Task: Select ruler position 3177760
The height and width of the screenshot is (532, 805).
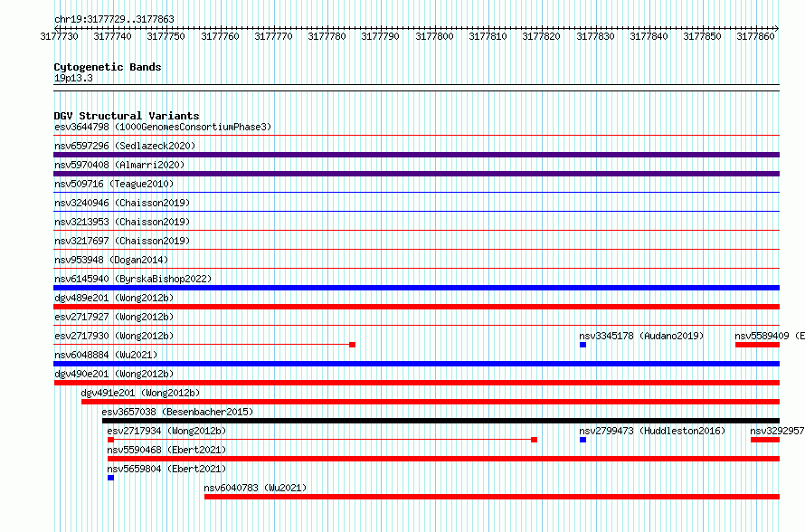Action: pyautogui.click(x=220, y=36)
